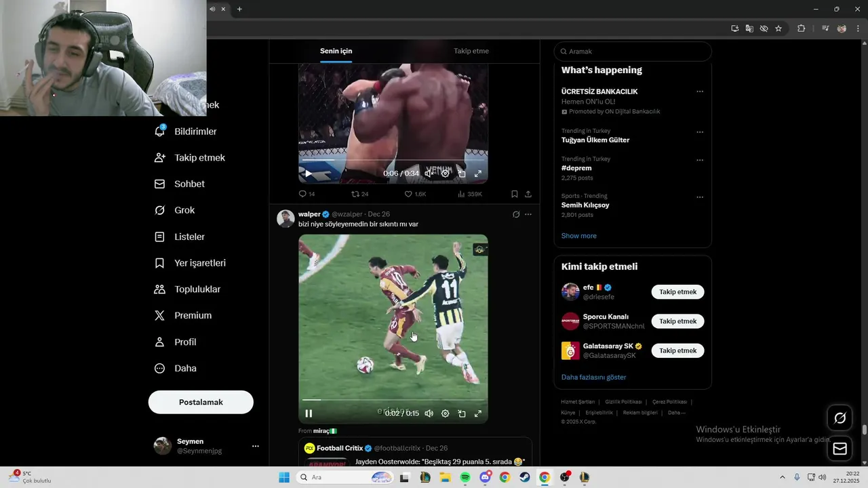Follow efe with Takip etmek button

pyautogui.click(x=678, y=292)
